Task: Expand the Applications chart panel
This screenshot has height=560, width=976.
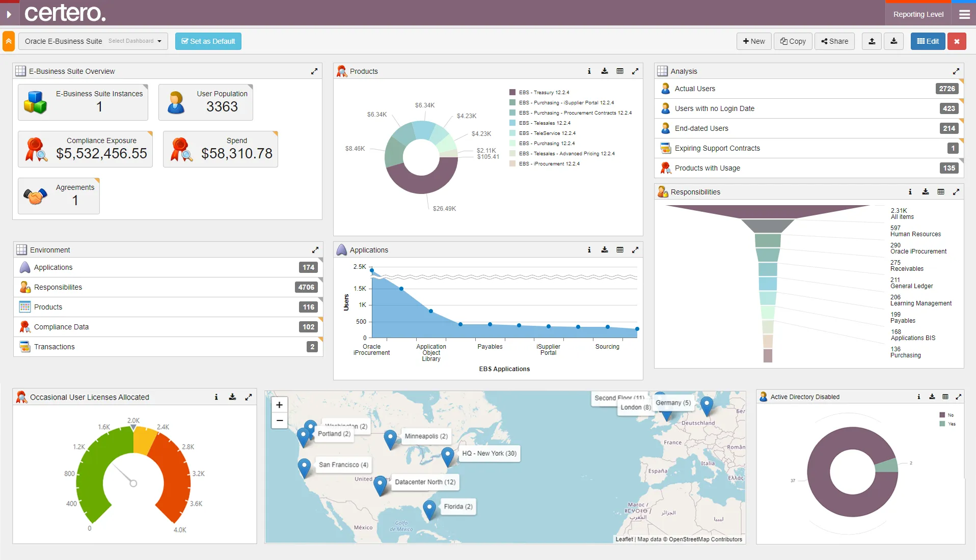Action: pyautogui.click(x=635, y=250)
